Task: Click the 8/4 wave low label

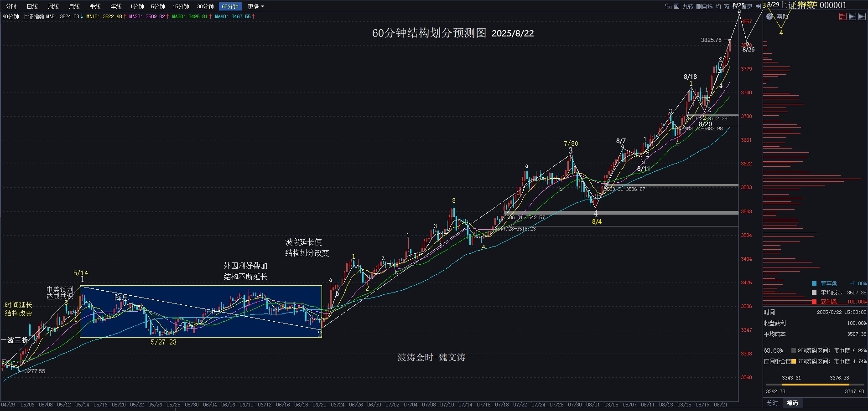Action: (597, 221)
